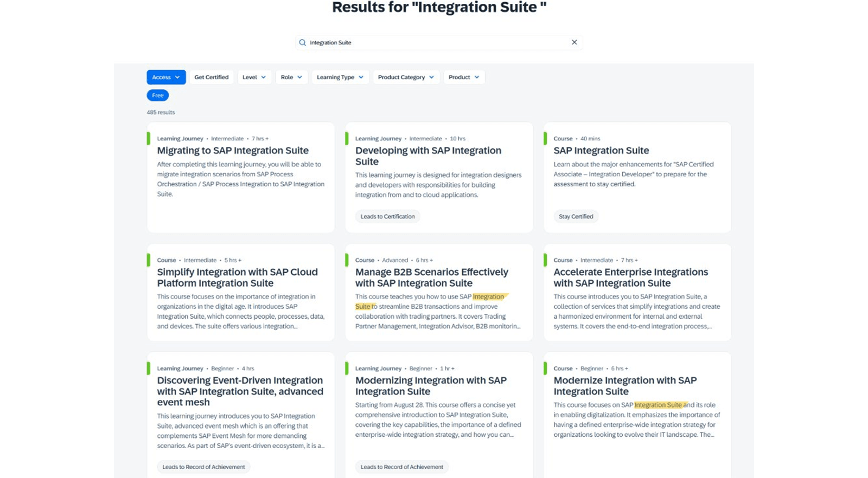Open the 40 mins SAP Integration Suite course
The width and height of the screenshot is (868, 478).
click(x=601, y=151)
